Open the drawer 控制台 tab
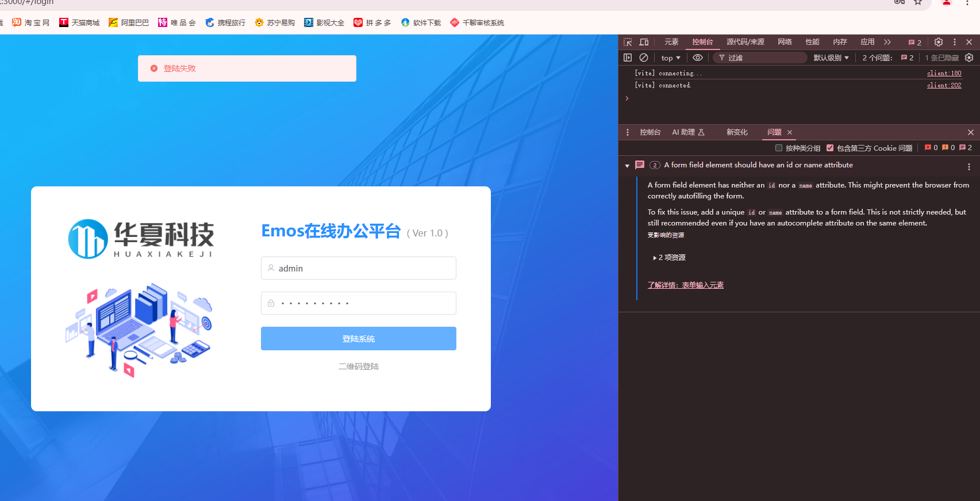 coord(650,132)
